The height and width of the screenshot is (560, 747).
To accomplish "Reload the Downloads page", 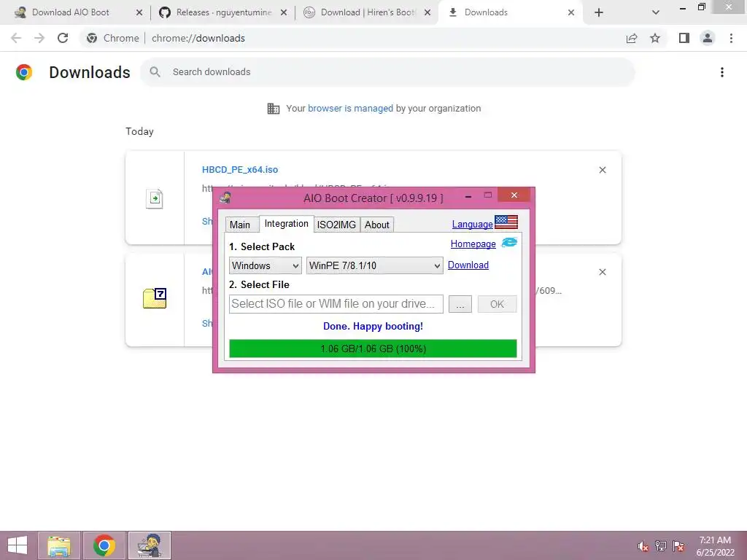I will pos(63,38).
